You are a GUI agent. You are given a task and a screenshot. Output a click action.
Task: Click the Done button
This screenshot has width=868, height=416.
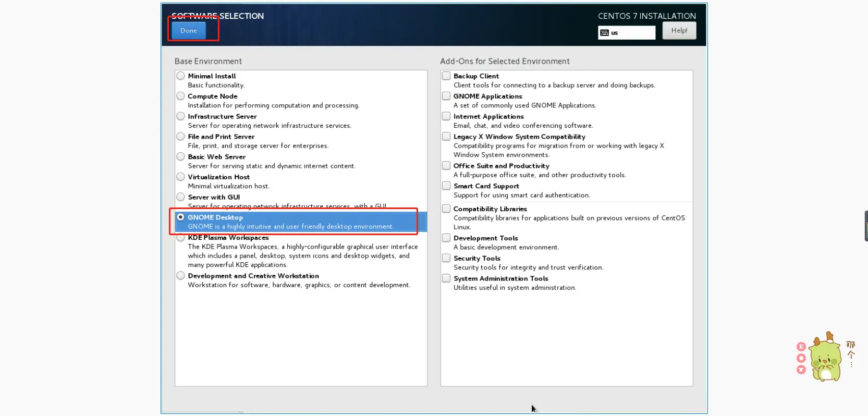[188, 30]
